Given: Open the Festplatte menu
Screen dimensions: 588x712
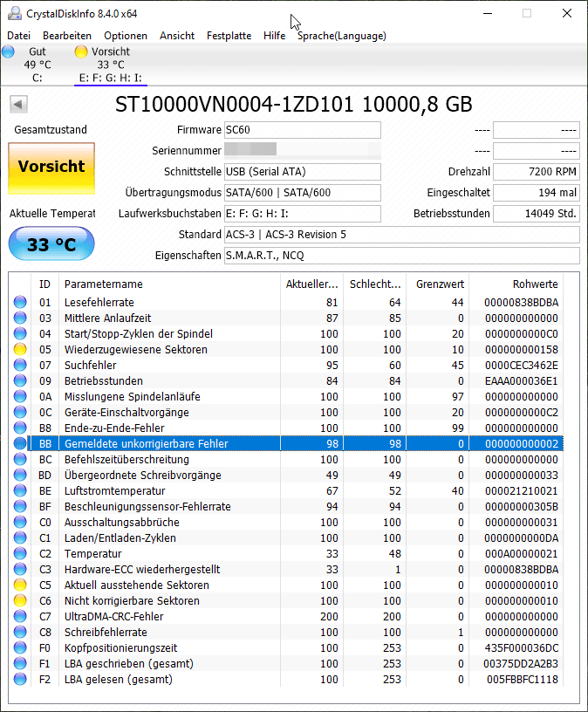Looking at the screenshot, I should click(x=229, y=36).
